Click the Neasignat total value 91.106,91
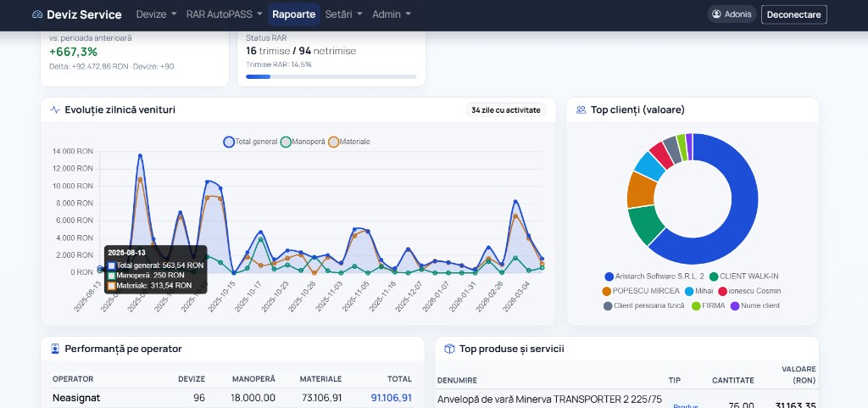Viewport: 868px width, 408px height. coord(391,398)
